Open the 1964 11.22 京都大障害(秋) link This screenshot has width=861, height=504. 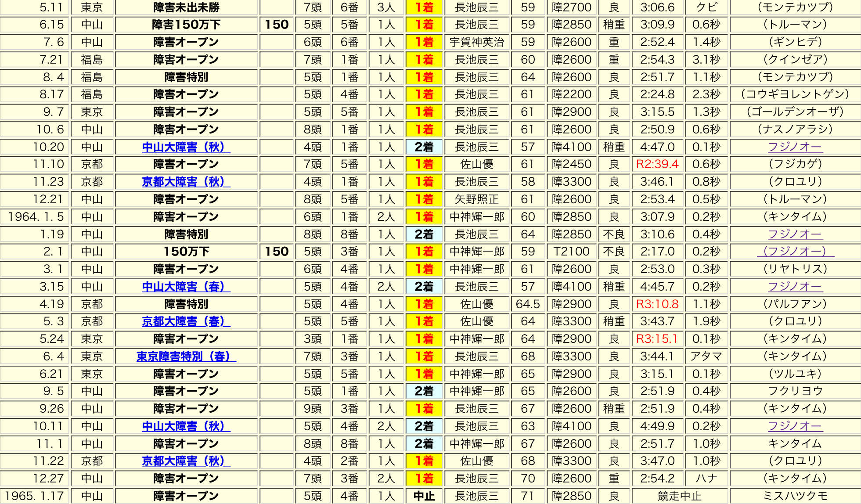coord(186,461)
